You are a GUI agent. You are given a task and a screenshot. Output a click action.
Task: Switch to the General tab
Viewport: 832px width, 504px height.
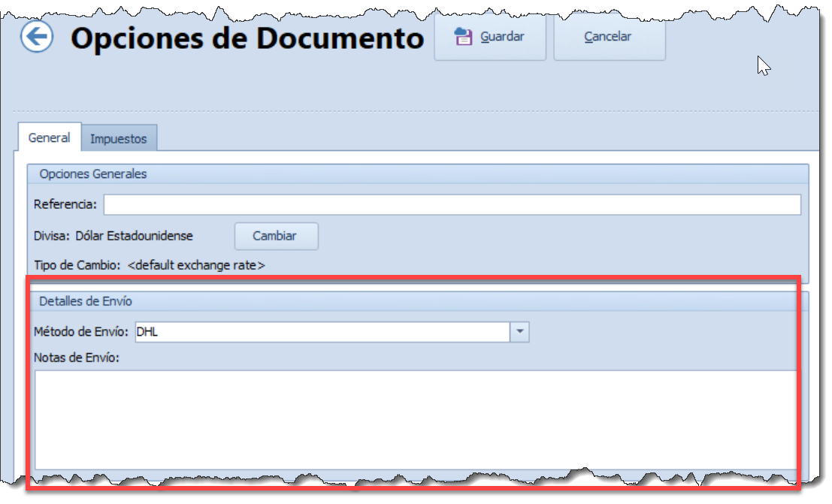(50, 138)
